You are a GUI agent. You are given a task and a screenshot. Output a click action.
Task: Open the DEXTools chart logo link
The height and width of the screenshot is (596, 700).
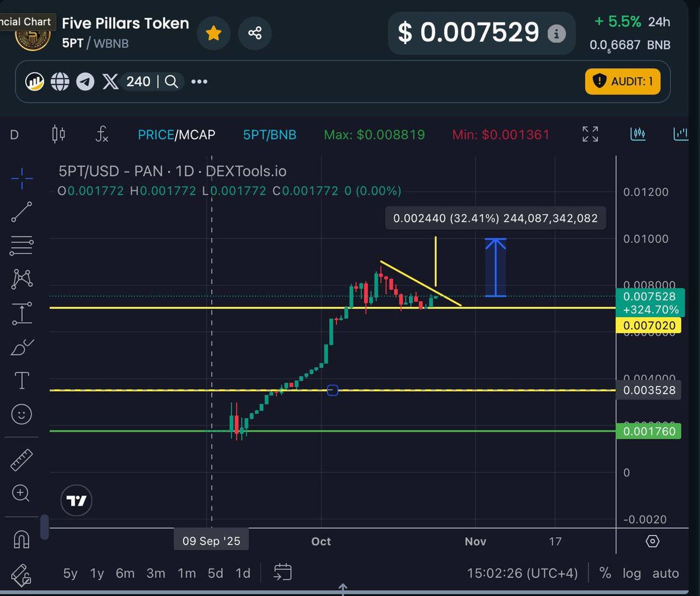point(35,82)
